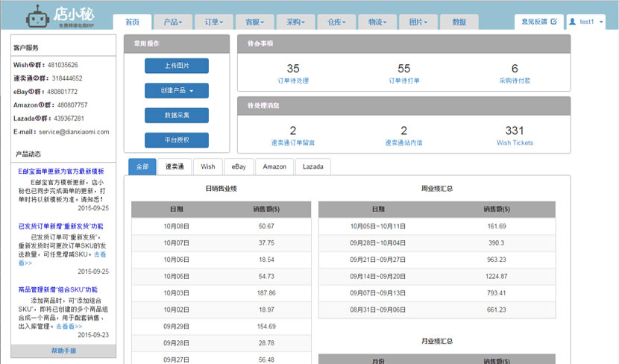The image size is (619, 364).
Task: Click the 意见反馈 feedback button
Action: pyautogui.click(x=537, y=22)
